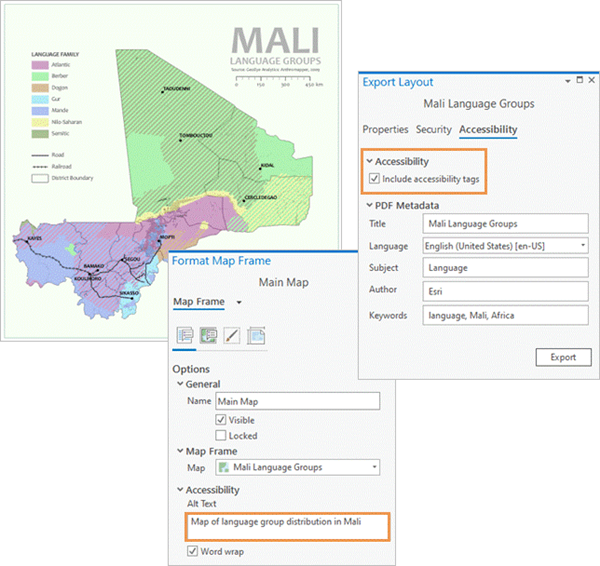Click the Export Layout pane title
Viewport: 600px width, 566px height.
(398, 82)
